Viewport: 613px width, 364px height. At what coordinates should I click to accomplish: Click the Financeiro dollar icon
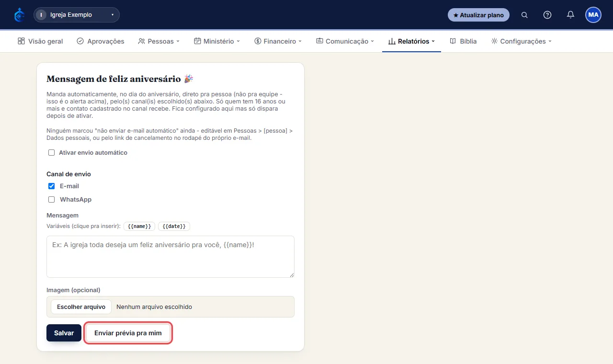pyautogui.click(x=258, y=41)
